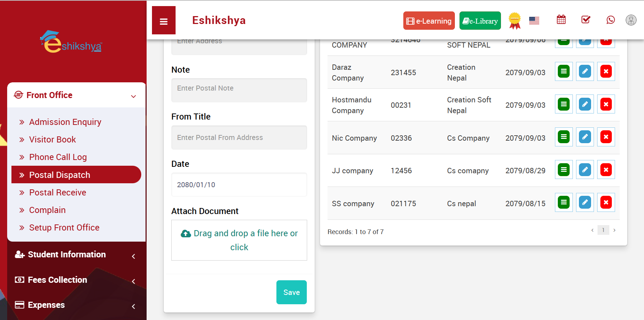The height and width of the screenshot is (320, 644).
Task: Click the Save button
Action: (291, 292)
